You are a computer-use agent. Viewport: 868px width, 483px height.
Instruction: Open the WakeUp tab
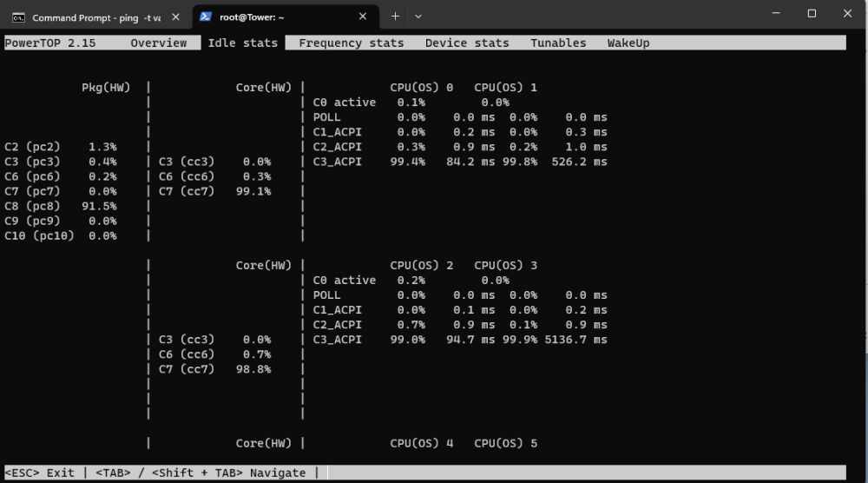628,43
